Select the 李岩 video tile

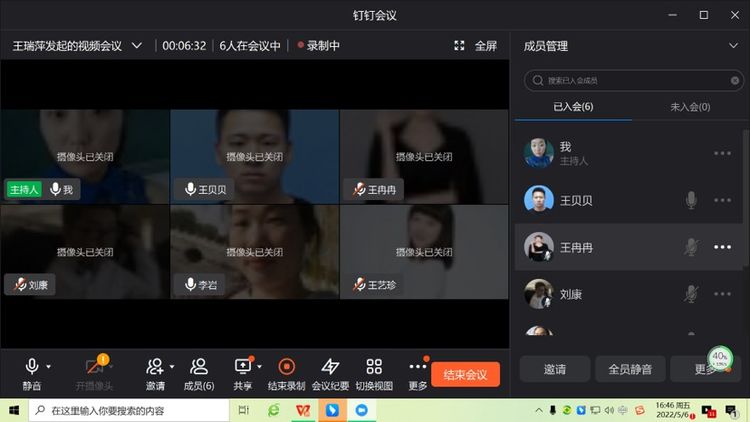click(x=254, y=252)
